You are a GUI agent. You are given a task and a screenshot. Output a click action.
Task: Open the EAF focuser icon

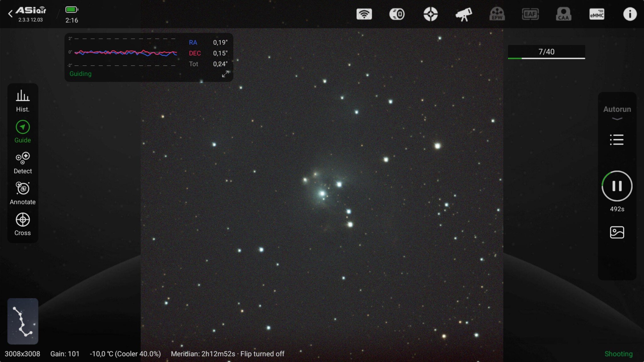pyautogui.click(x=530, y=14)
